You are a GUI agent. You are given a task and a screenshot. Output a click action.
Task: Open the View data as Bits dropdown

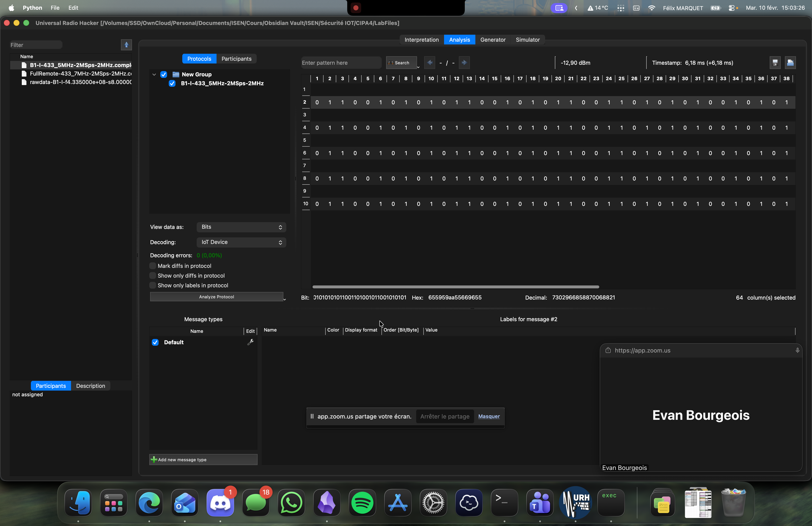[241, 227]
